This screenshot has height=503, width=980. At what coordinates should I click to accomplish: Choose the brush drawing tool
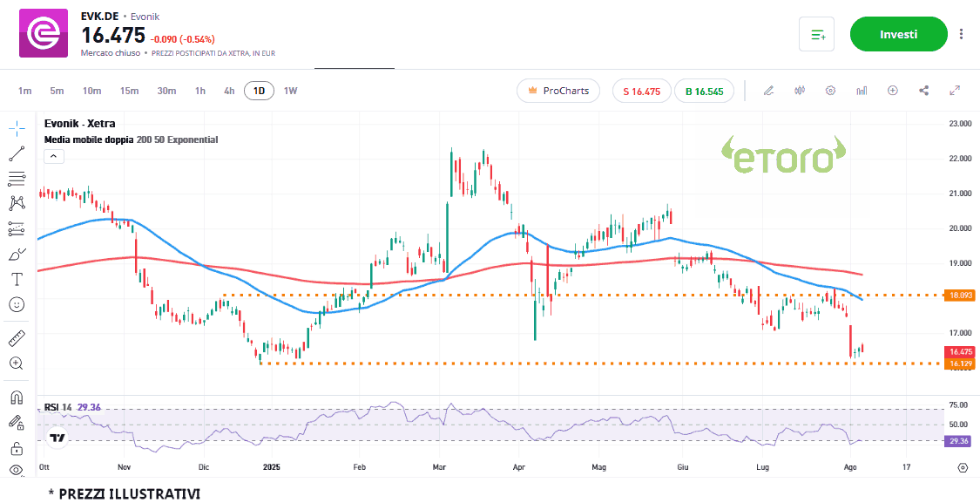pos(17,255)
